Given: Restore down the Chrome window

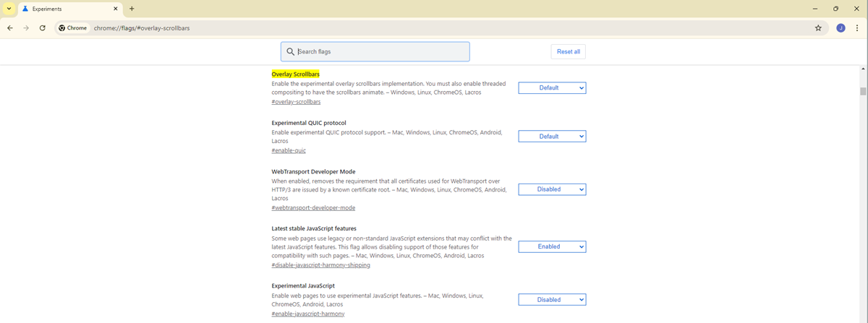Looking at the screenshot, I should click(x=835, y=9).
